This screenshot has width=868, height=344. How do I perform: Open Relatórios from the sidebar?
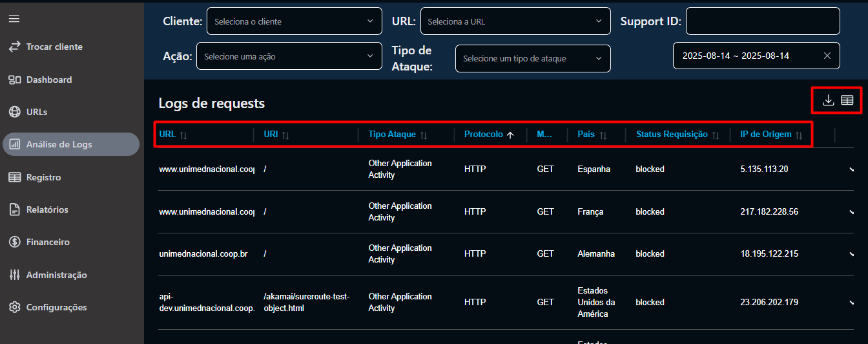coord(47,210)
